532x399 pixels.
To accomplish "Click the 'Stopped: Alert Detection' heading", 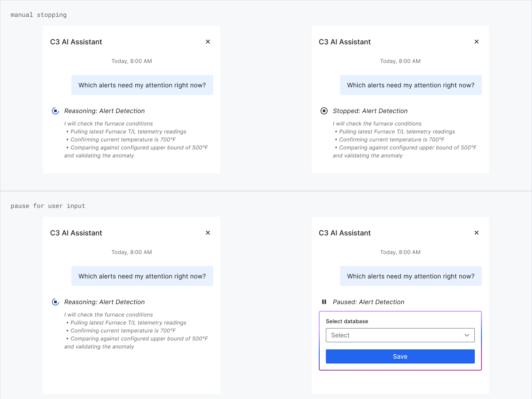I will pyautogui.click(x=370, y=111).
